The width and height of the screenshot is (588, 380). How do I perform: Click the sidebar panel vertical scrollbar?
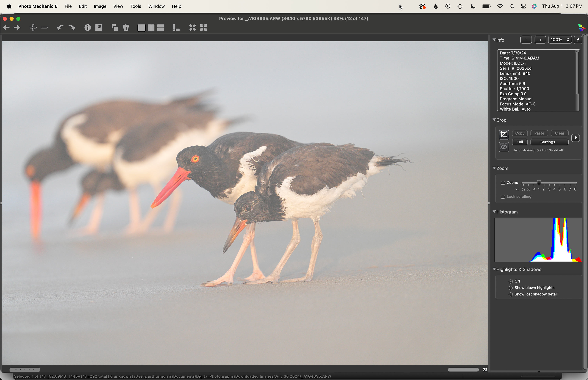[585, 202]
